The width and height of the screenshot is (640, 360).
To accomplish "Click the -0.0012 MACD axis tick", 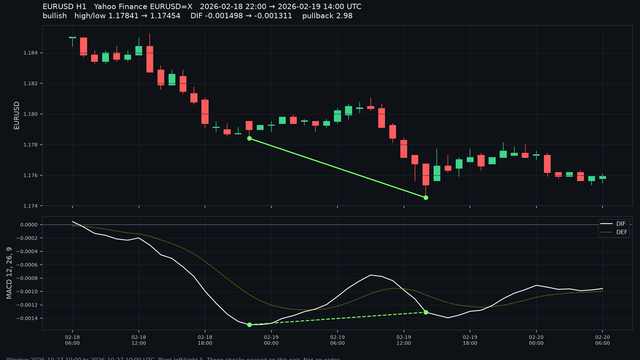I will (27, 305).
